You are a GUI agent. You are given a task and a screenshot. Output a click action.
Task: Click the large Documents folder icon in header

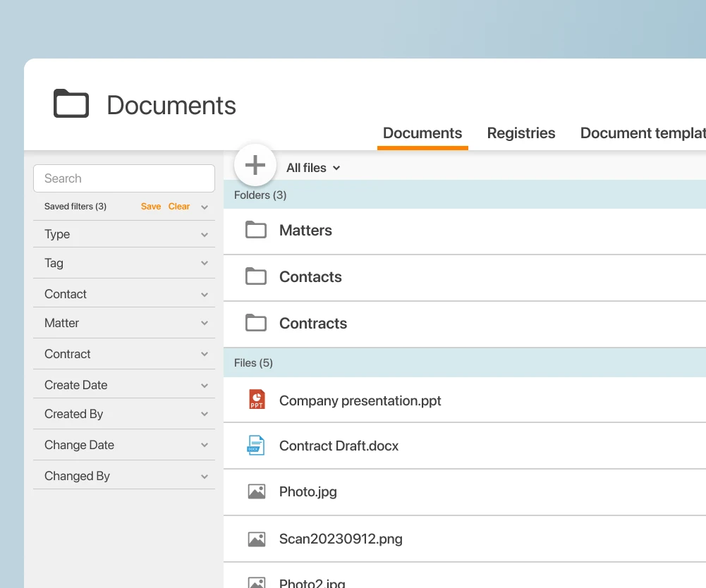click(71, 104)
